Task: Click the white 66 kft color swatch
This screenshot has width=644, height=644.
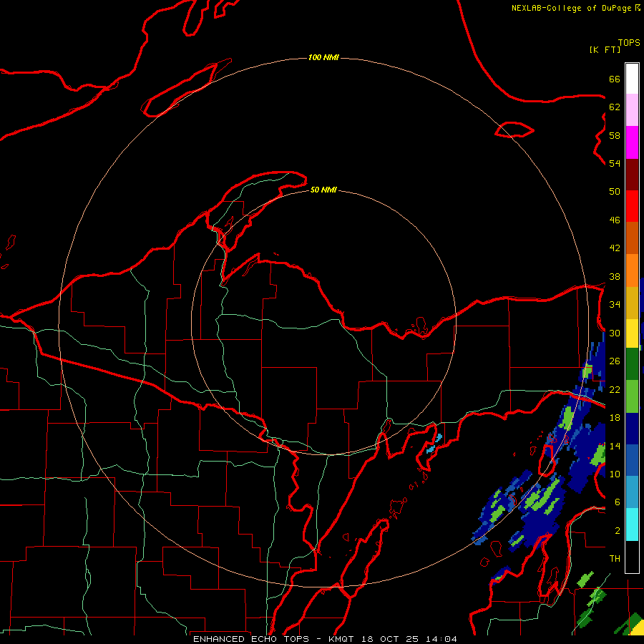Action: click(x=632, y=79)
